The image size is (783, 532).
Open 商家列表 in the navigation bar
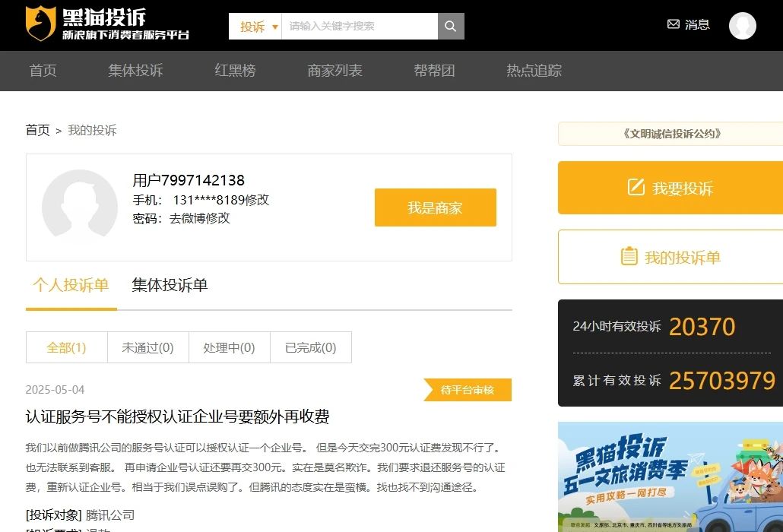click(x=334, y=71)
